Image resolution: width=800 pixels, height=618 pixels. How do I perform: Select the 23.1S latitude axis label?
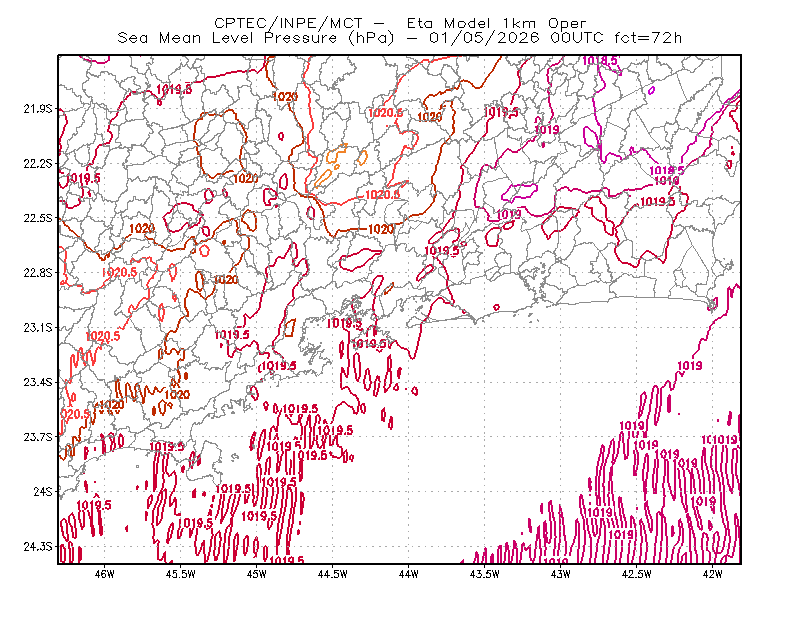point(37,327)
